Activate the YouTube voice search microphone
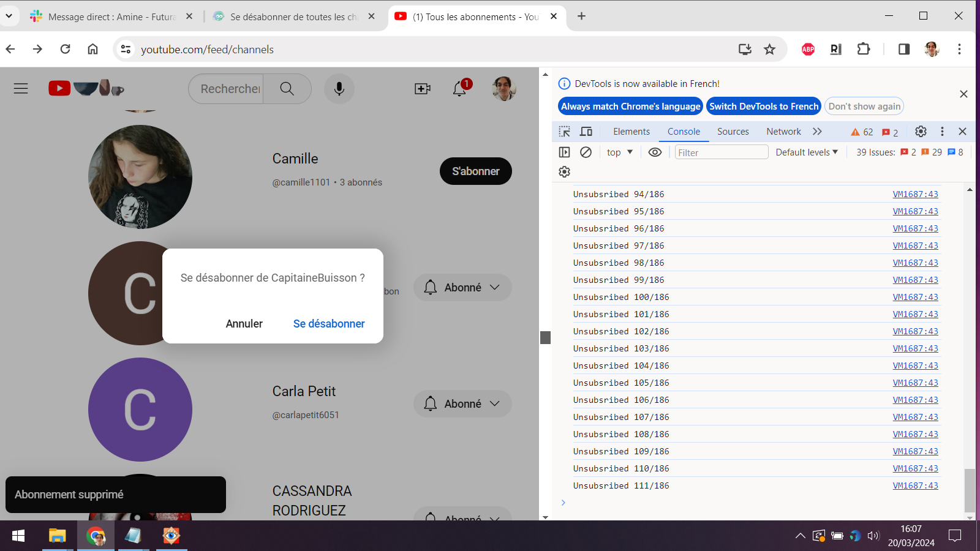This screenshot has width=980, height=551. [339, 88]
